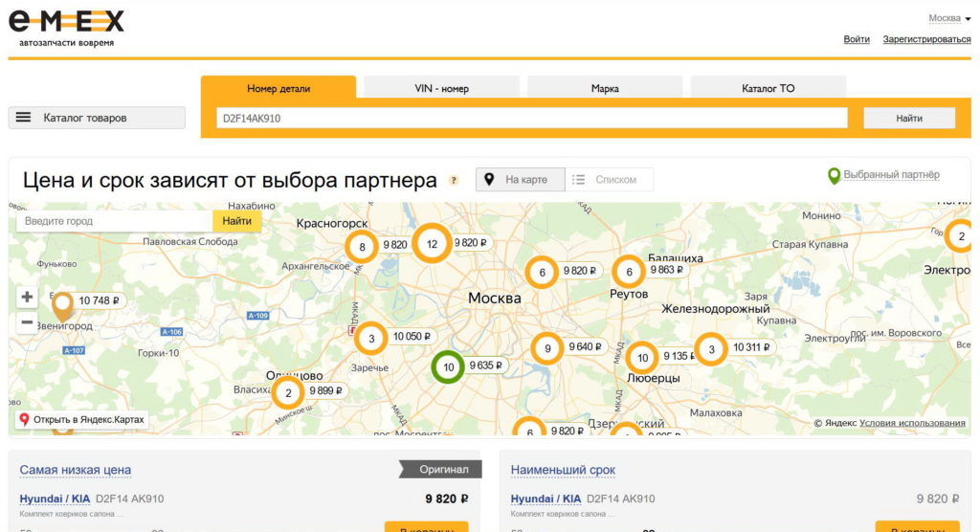Select the 'Каталог ТО' tab
The image size is (980, 532).
tap(768, 88)
